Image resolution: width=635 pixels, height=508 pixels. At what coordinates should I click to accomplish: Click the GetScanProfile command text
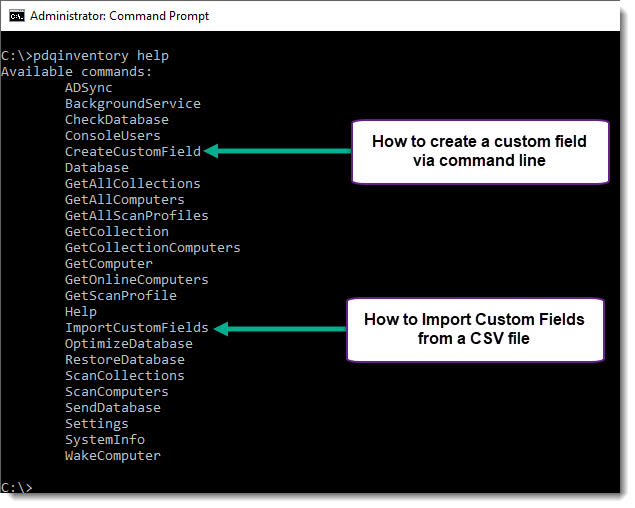(121, 296)
